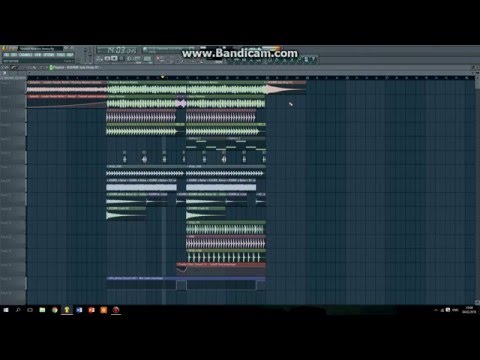The image size is (480, 360).
Task: Open Microsoft Word from the taskbar
Action: [79, 310]
